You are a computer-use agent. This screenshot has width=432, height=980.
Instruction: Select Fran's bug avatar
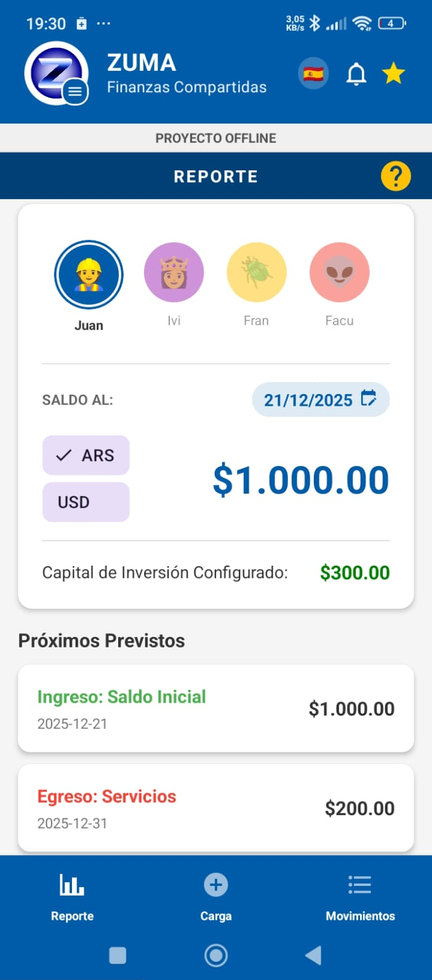256,272
